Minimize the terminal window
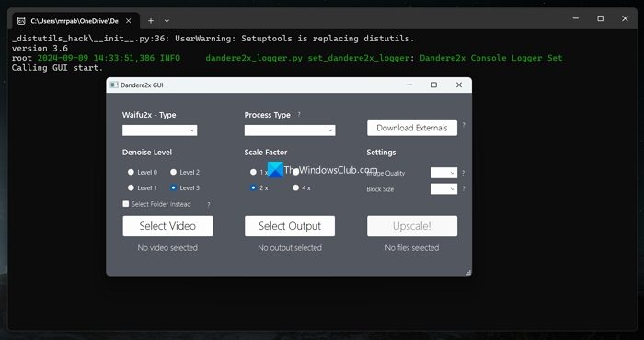Image resolution: width=644 pixels, height=340 pixels. [x=576, y=18]
